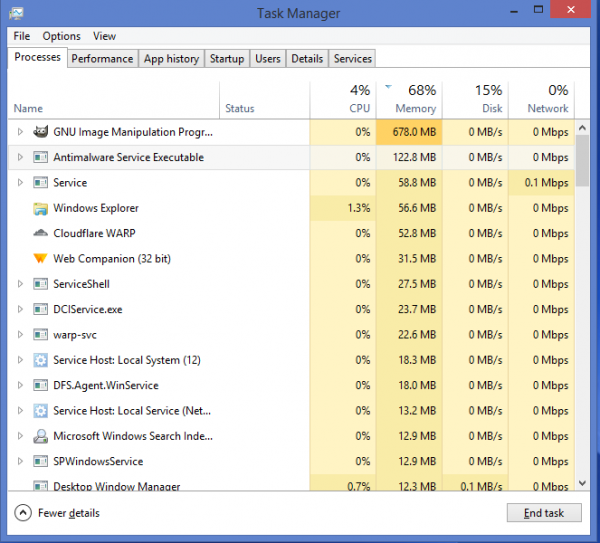The height and width of the screenshot is (543, 600).
Task: Click the Web Companion orange icon
Action: tap(40, 259)
